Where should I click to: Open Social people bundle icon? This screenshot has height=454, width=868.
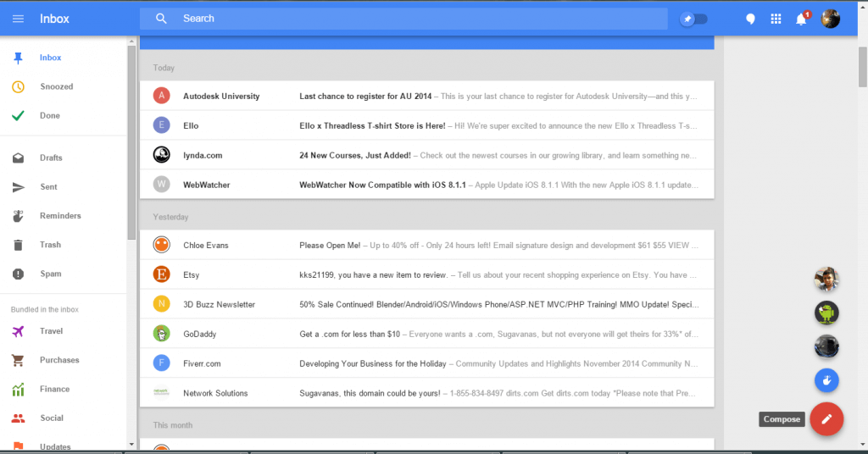pos(19,418)
